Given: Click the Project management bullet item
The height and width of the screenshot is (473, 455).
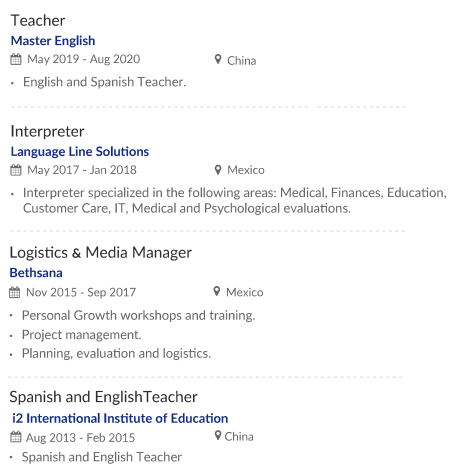Looking at the screenshot, I should (82, 335).
